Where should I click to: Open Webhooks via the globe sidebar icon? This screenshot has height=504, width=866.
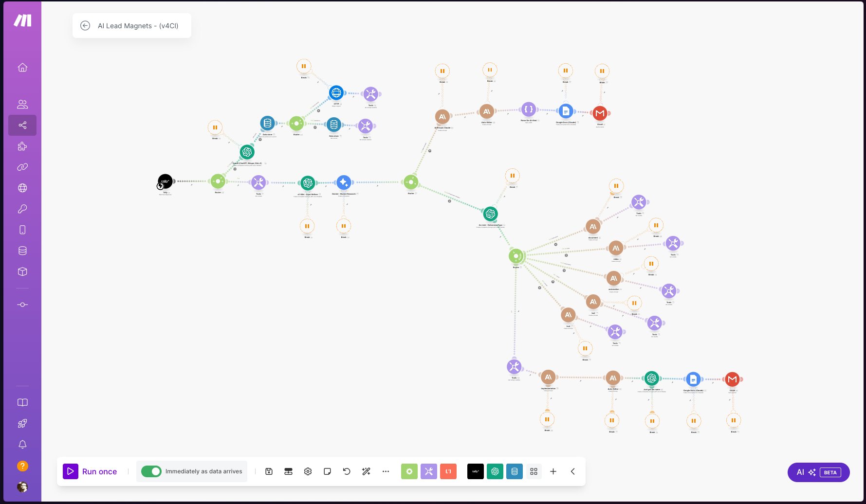click(22, 188)
